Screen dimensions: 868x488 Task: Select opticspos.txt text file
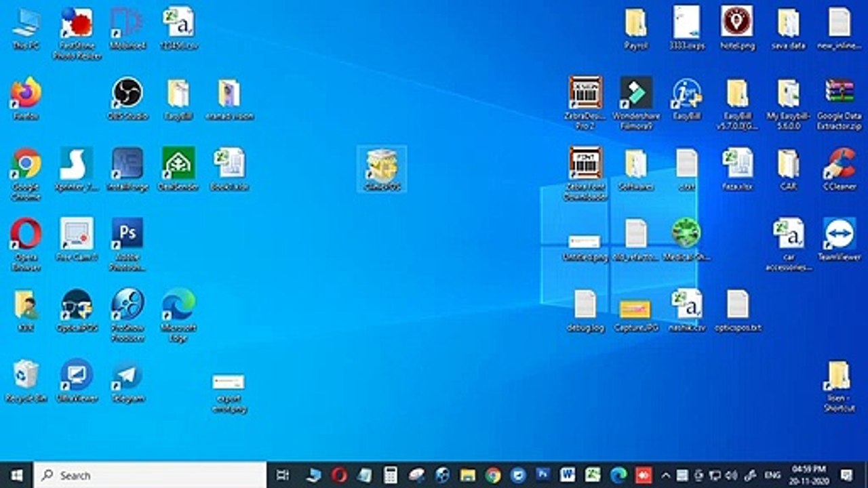tap(737, 310)
